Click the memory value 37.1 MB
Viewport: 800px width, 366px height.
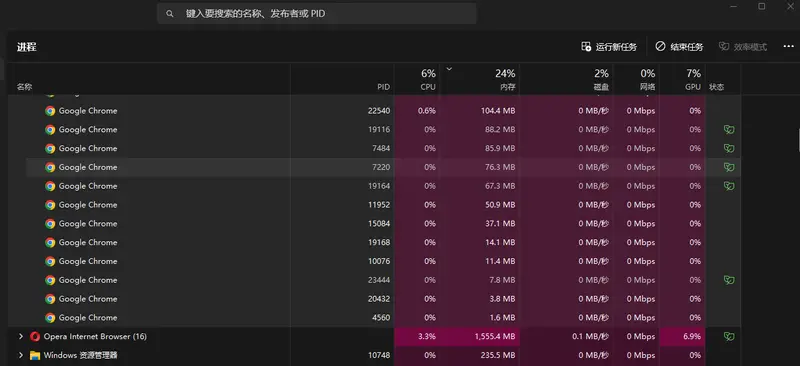pos(501,224)
